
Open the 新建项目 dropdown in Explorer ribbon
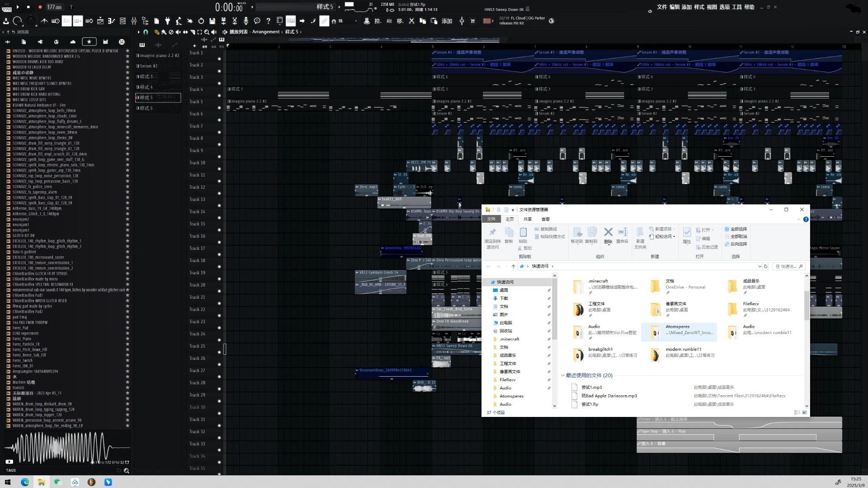coord(663,229)
